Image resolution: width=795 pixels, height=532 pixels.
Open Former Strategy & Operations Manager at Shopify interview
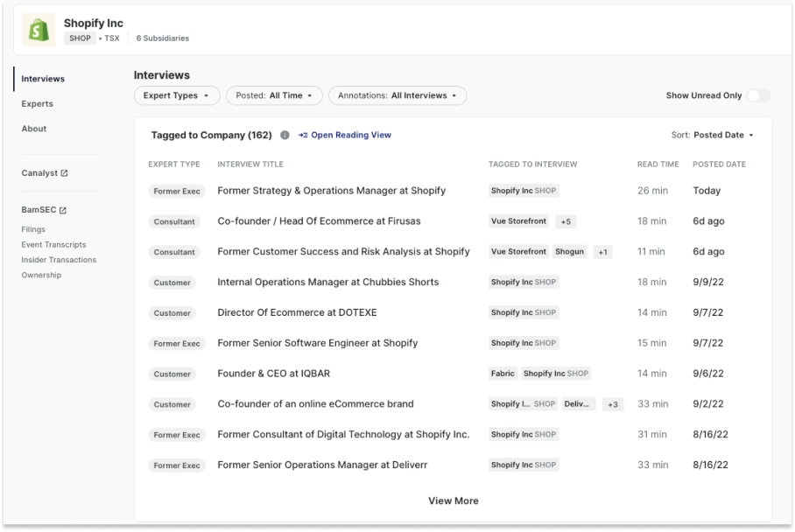tap(332, 191)
